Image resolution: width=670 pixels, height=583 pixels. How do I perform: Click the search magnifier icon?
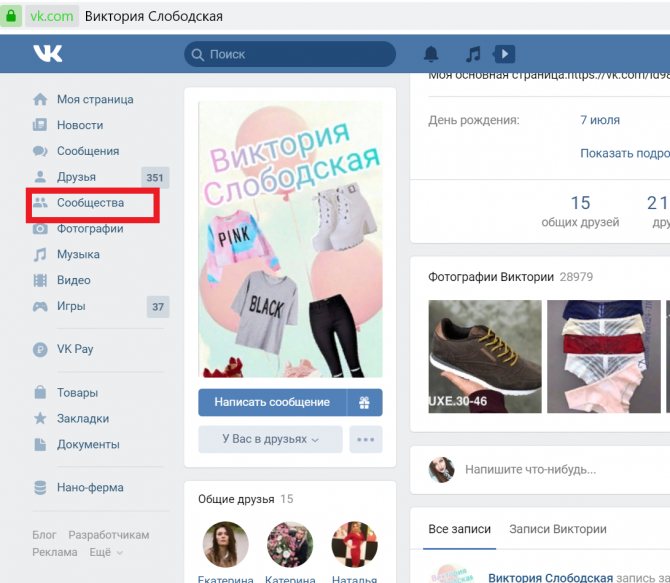click(x=197, y=55)
